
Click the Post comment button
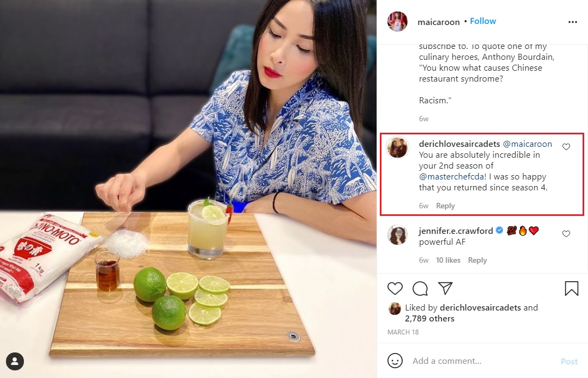pos(569,361)
